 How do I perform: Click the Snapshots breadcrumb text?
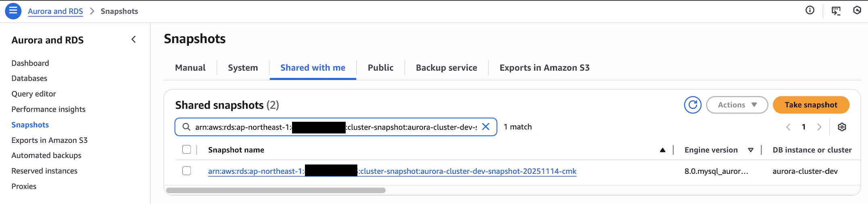point(119,11)
